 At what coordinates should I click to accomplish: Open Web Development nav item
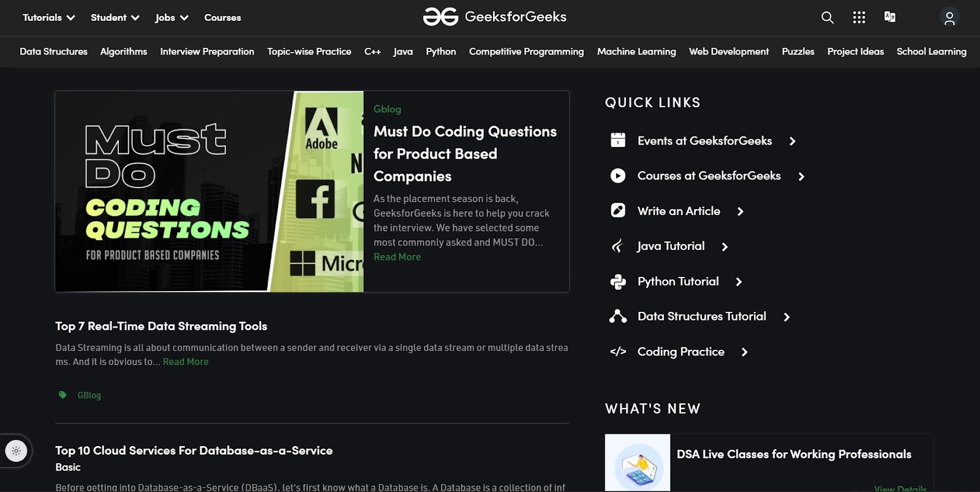point(729,51)
